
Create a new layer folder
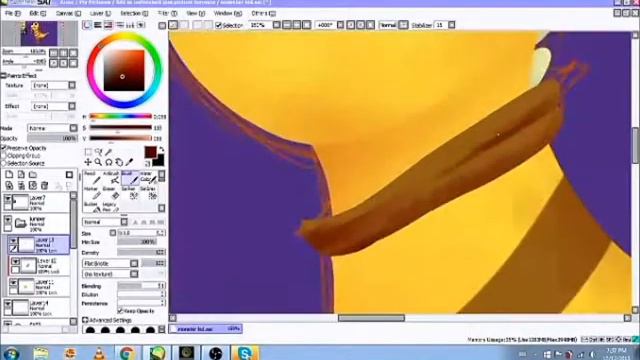[x=33, y=175]
